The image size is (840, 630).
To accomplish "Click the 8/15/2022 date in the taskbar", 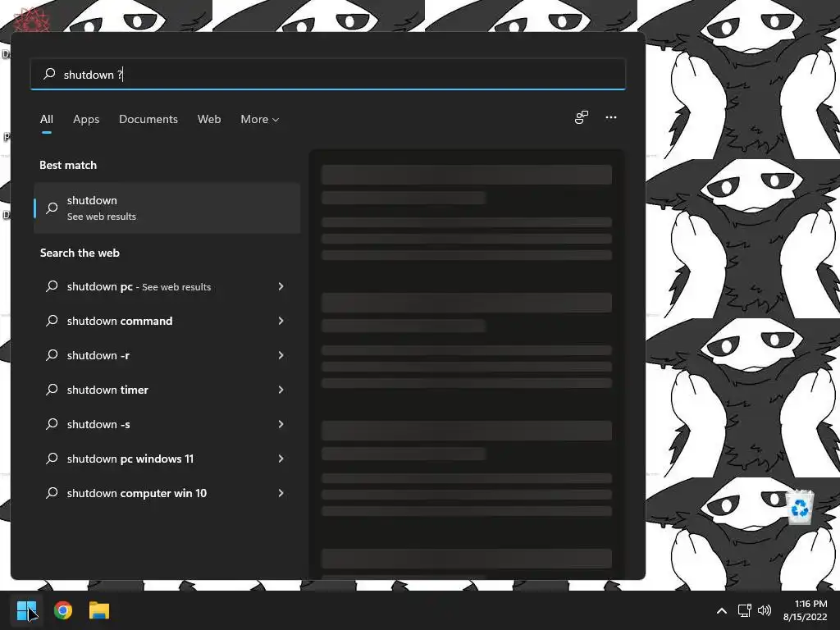I will click(x=806, y=617).
